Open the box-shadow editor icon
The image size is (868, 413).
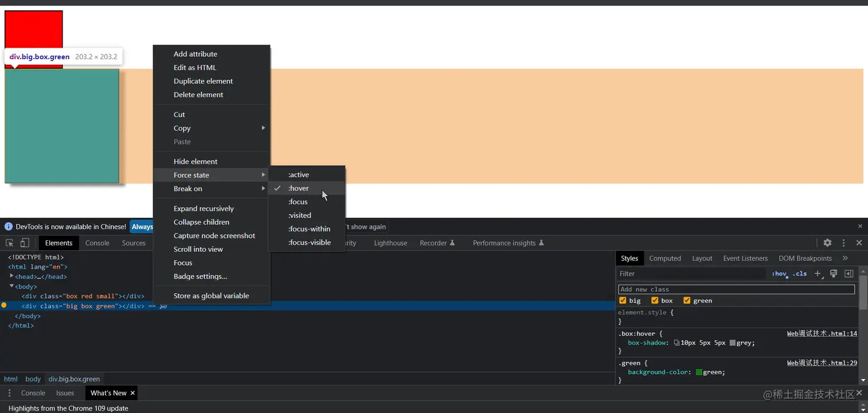point(677,343)
